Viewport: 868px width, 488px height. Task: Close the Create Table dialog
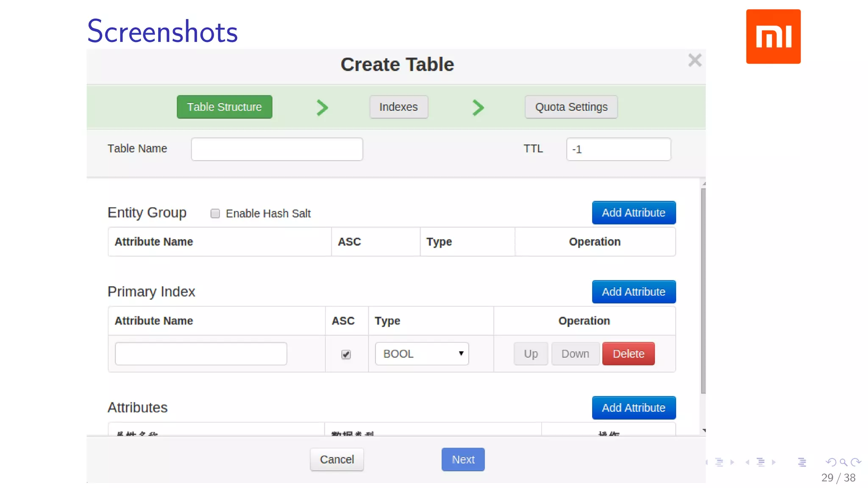point(695,60)
